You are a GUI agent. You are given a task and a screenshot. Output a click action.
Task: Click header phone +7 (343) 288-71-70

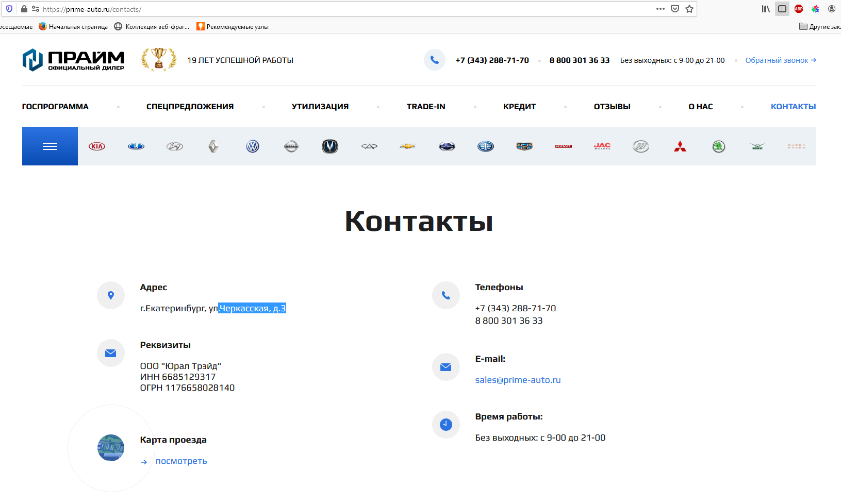(492, 60)
